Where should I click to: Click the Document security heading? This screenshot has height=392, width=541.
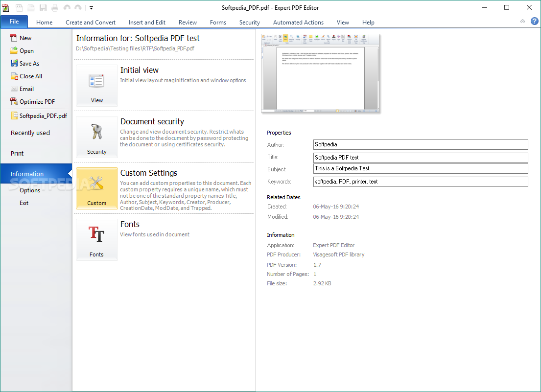[x=152, y=121]
